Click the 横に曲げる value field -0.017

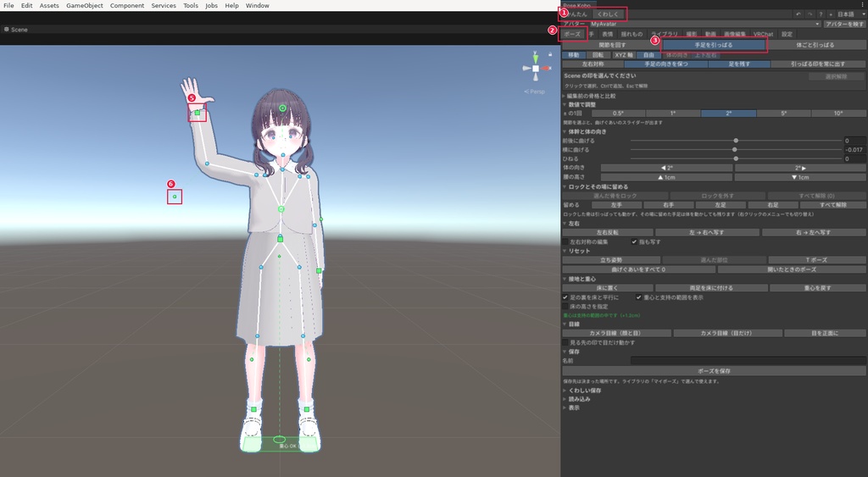pyautogui.click(x=854, y=149)
